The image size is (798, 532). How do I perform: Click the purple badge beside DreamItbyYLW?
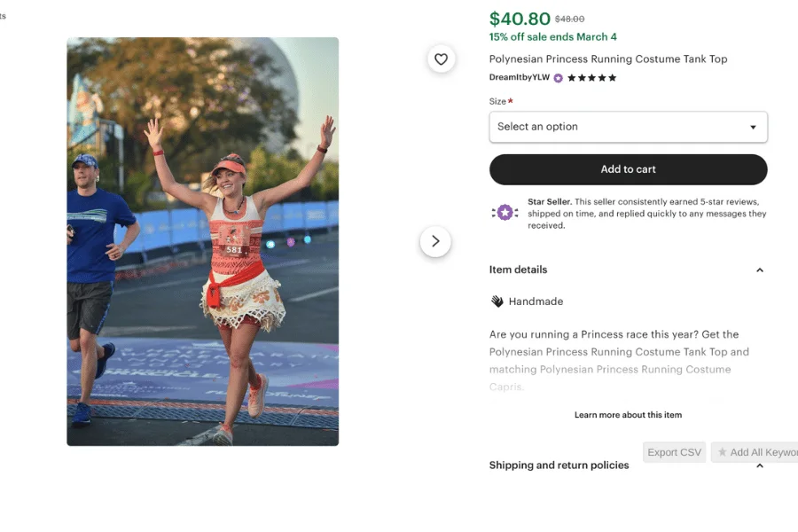tap(558, 78)
